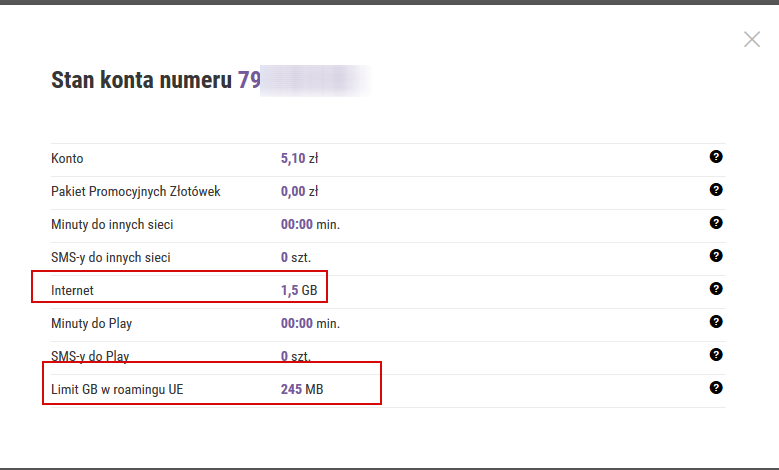Show help for Minuty do Play

tap(716, 322)
